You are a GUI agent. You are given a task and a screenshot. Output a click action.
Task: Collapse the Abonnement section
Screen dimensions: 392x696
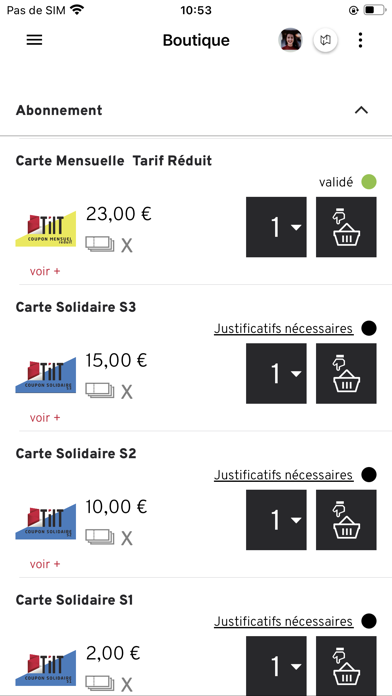[361, 111]
